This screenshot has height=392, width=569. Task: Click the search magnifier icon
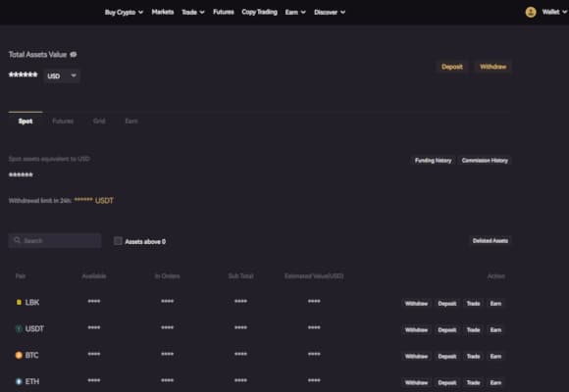click(17, 240)
